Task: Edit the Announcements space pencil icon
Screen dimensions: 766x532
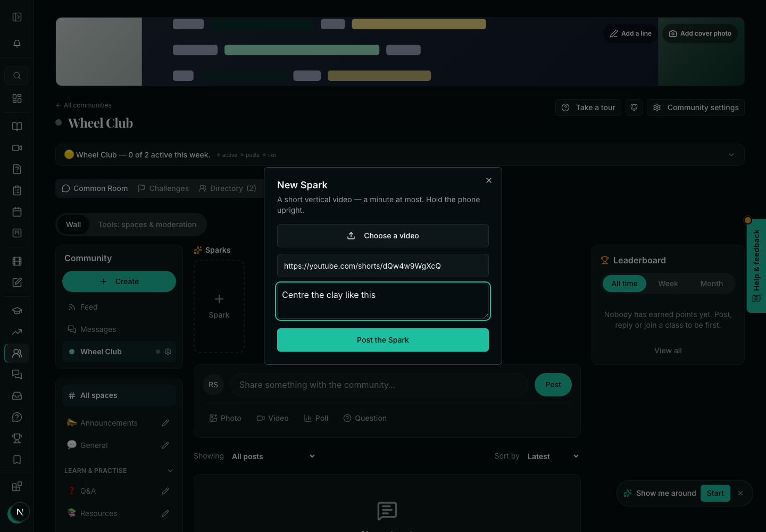Action: pos(165,423)
